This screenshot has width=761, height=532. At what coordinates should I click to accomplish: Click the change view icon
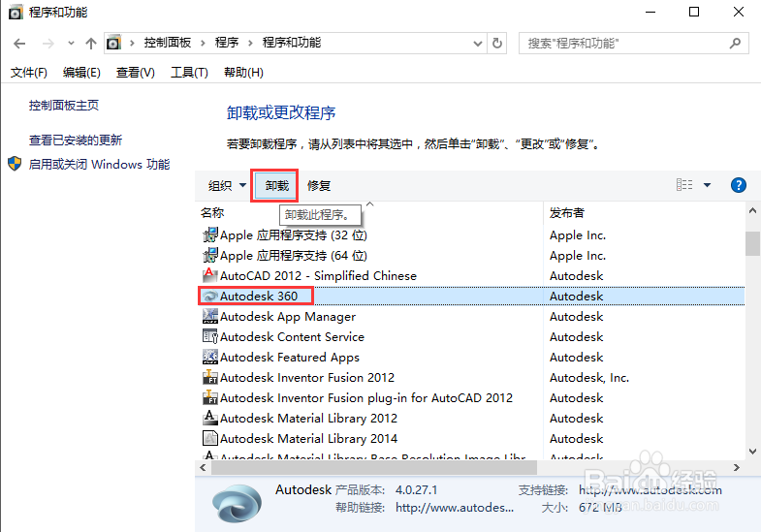[684, 185]
